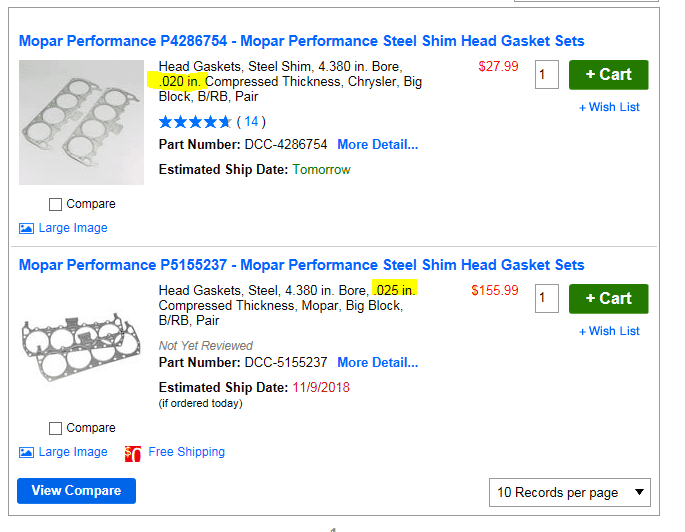This screenshot has height=532, width=685.
Task: Open the Mopar Performance P5155237 title link
Action: pyautogui.click(x=301, y=265)
